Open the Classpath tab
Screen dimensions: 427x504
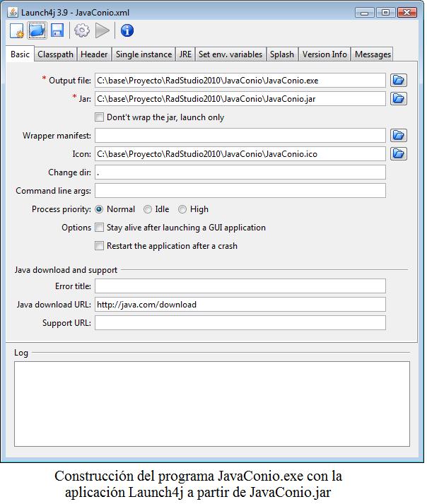coord(55,54)
